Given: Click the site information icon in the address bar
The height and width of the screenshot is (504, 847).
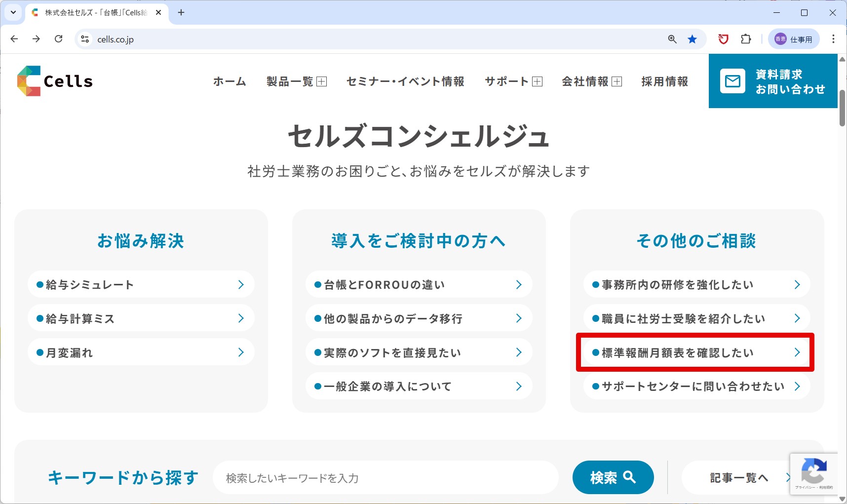Looking at the screenshot, I should click(85, 39).
